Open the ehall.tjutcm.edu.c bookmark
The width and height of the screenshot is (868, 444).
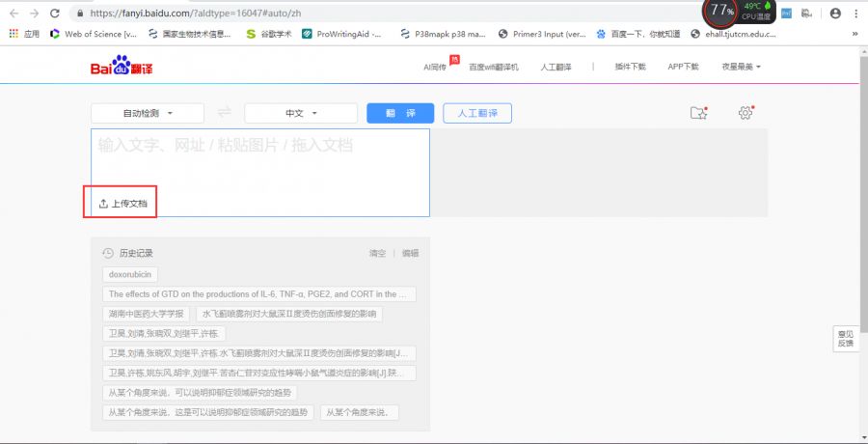click(734, 34)
